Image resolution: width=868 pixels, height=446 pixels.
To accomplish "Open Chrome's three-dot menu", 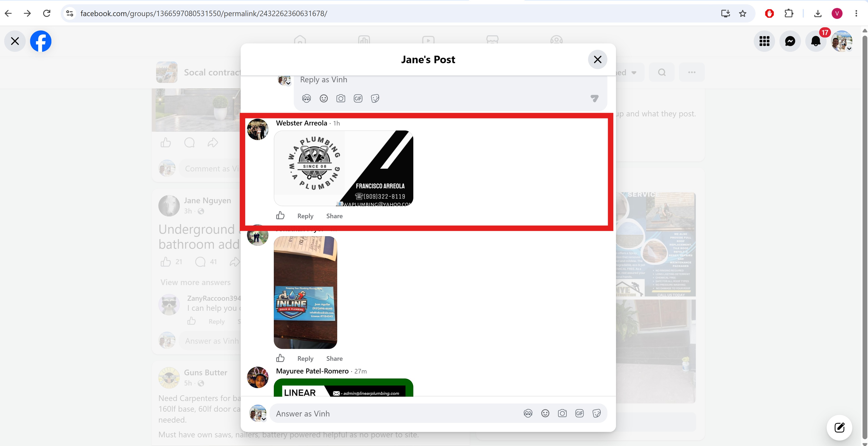I will (856, 13).
